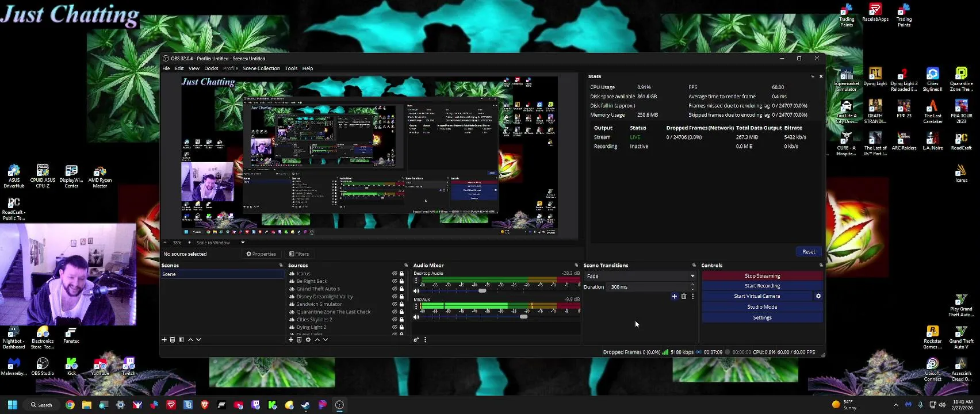The image size is (980, 414).
Task: Move scene down with the Scenes down arrow
Action: tap(199, 340)
